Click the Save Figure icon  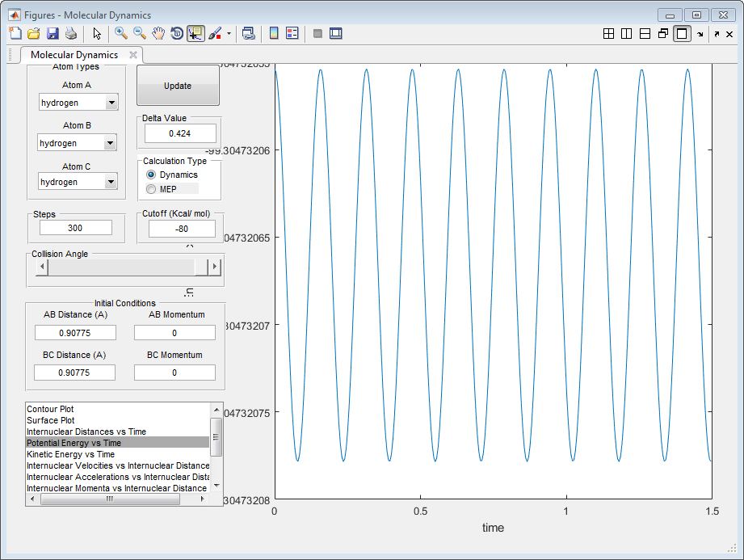point(53,33)
